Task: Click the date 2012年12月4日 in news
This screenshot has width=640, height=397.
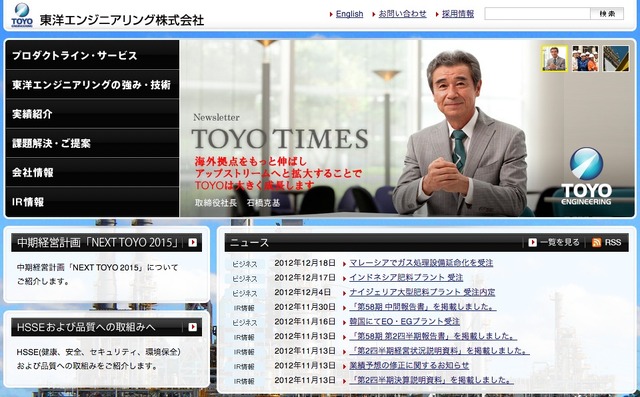Action: pos(302,293)
